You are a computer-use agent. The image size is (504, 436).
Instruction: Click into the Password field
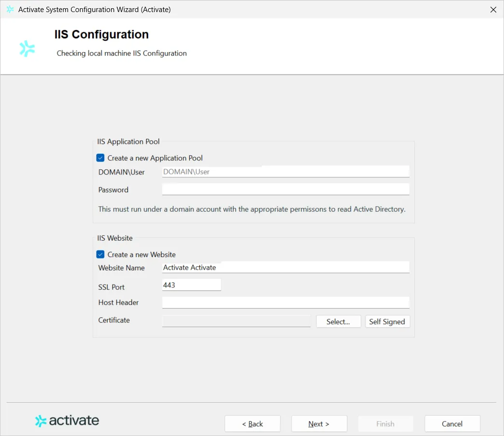pyautogui.click(x=285, y=190)
